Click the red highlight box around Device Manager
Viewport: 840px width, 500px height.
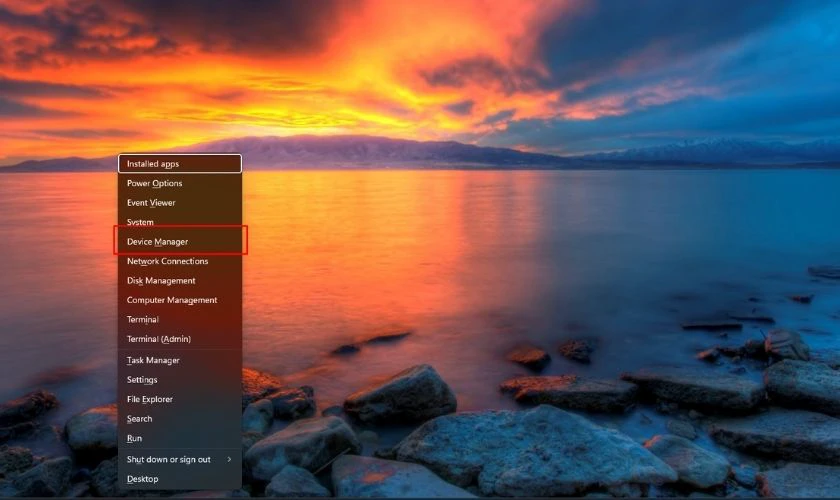click(181, 240)
